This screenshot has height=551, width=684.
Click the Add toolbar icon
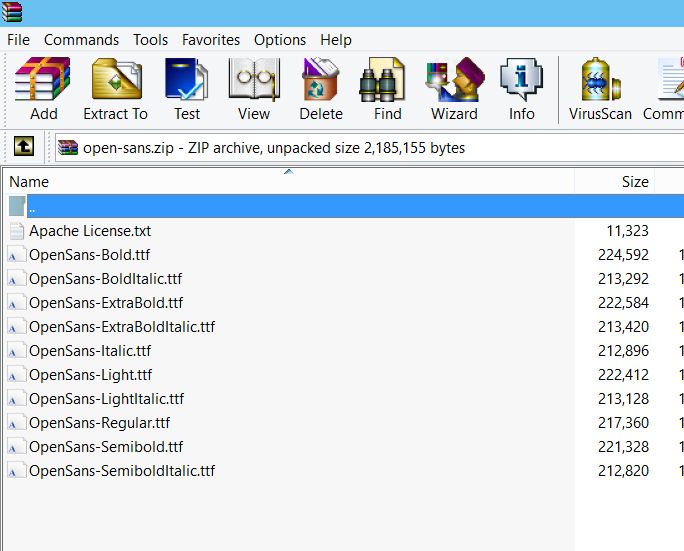coord(43,79)
